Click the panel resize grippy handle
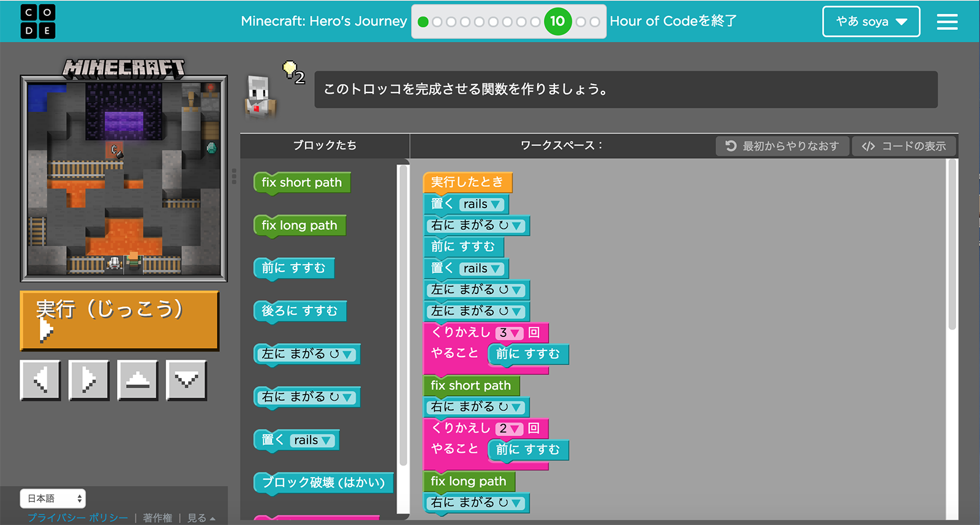The width and height of the screenshot is (980, 525). point(234,176)
